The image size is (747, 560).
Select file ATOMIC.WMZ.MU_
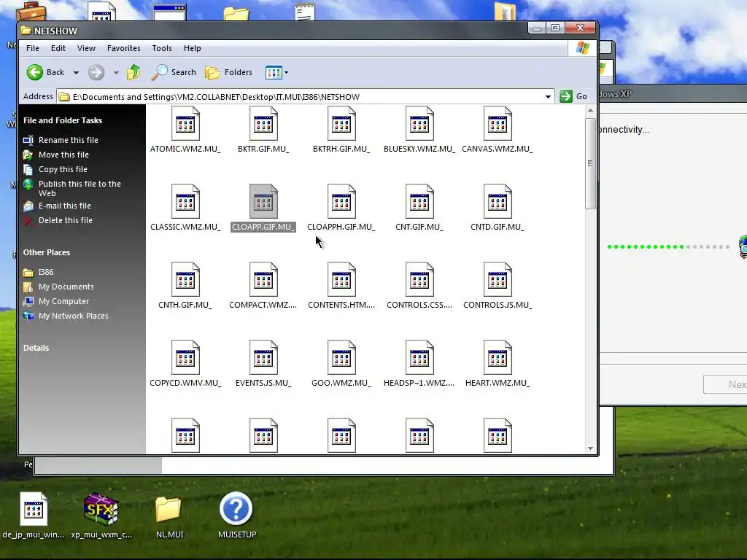tap(185, 130)
